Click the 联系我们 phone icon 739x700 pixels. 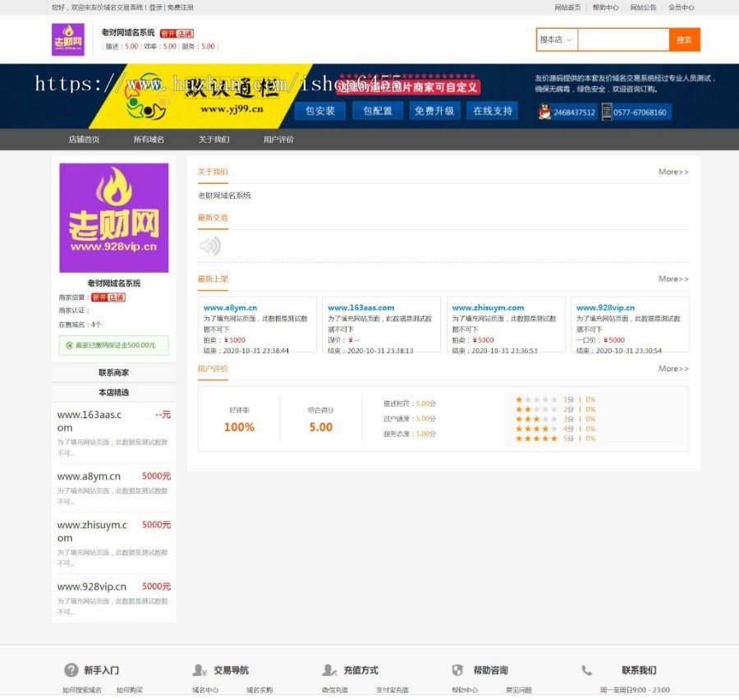(x=585, y=670)
